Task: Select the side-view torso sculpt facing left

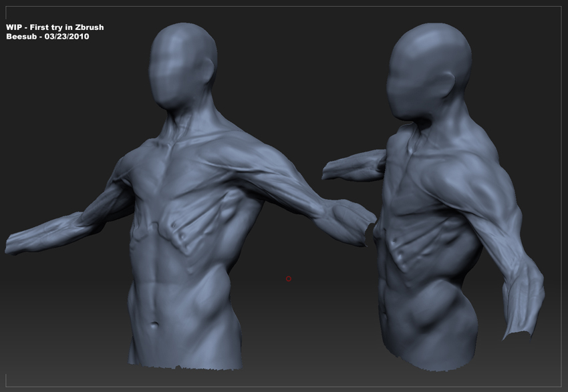Action: (x=434, y=198)
